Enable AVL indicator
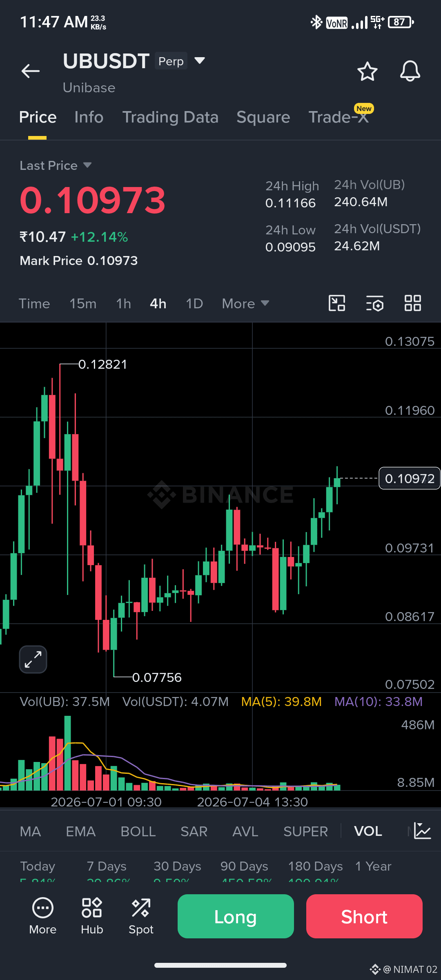441x980 pixels. pos(245,831)
